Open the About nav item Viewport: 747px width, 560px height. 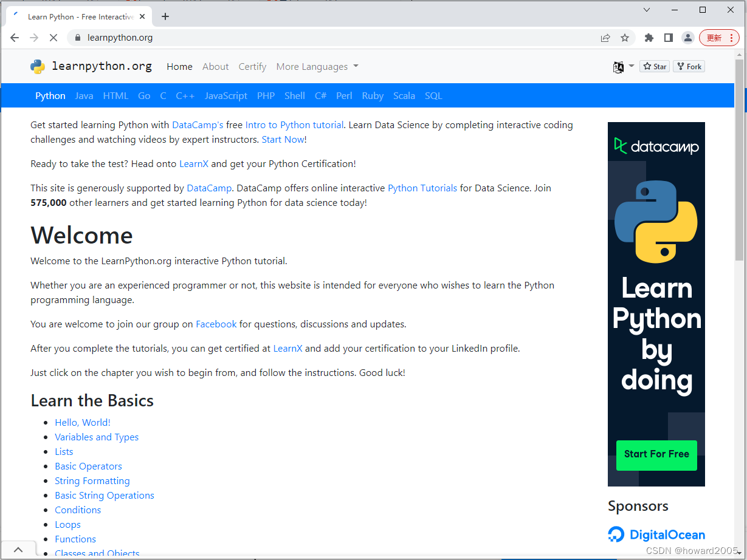click(216, 67)
